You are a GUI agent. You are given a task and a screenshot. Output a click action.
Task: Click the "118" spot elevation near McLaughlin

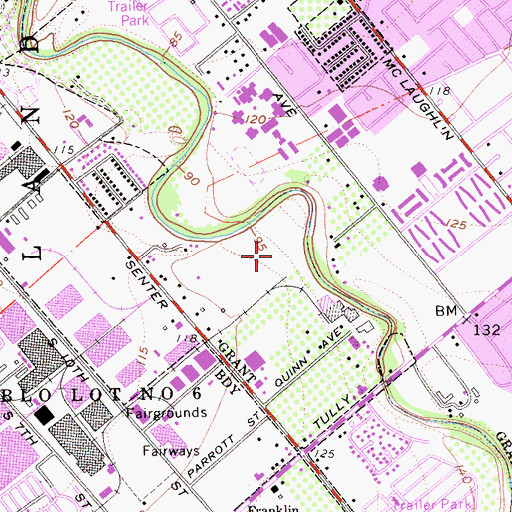point(440,91)
